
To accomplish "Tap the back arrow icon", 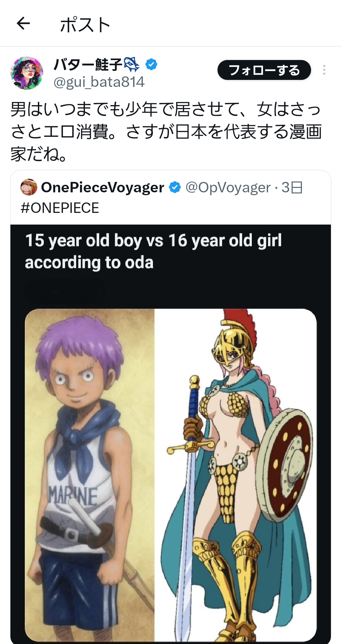I will click(x=23, y=24).
